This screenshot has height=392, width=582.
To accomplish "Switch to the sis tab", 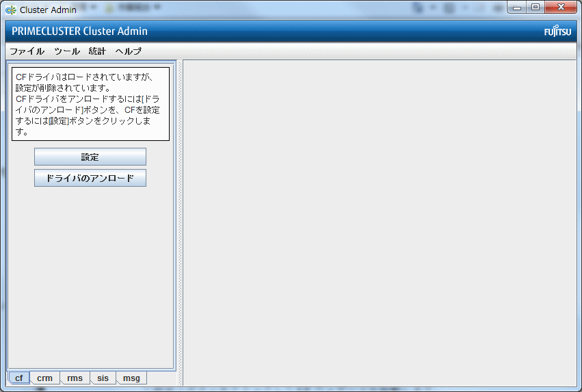I will point(103,378).
